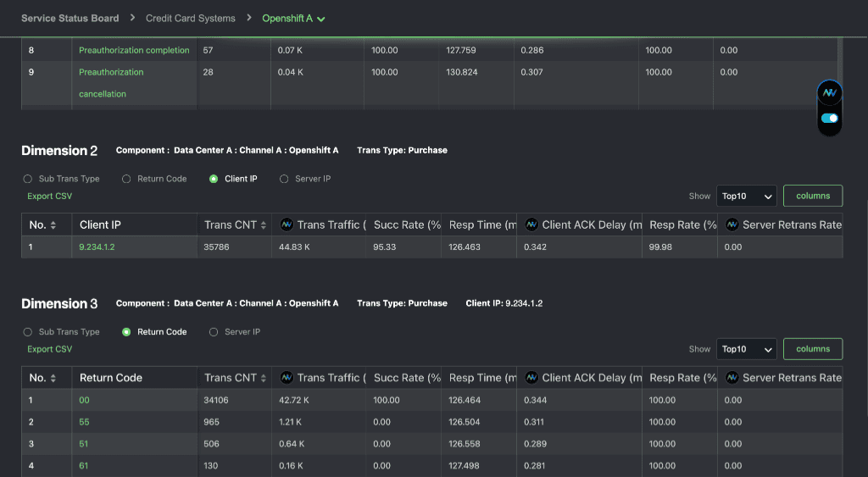Go to Service Status Board breadcrumb
The height and width of the screenshot is (477, 868).
[70, 18]
